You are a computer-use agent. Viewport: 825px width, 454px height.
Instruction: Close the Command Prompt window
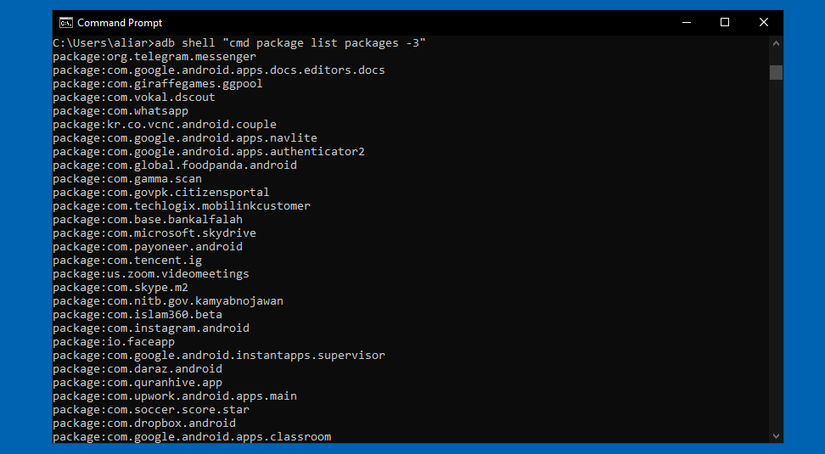[x=761, y=22]
